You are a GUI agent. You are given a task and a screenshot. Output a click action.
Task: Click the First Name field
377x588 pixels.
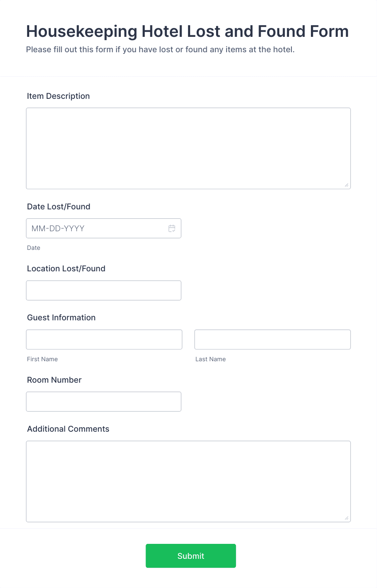[104, 339]
